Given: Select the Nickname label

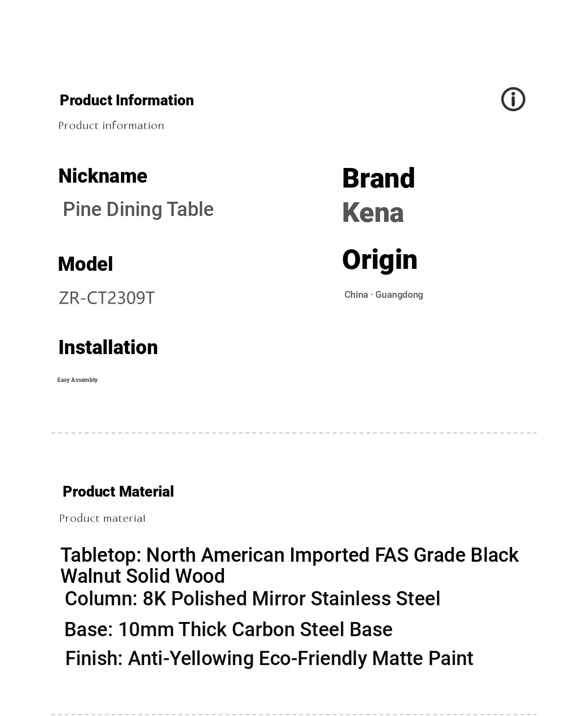Looking at the screenshot, I should [x=102, y=176].
